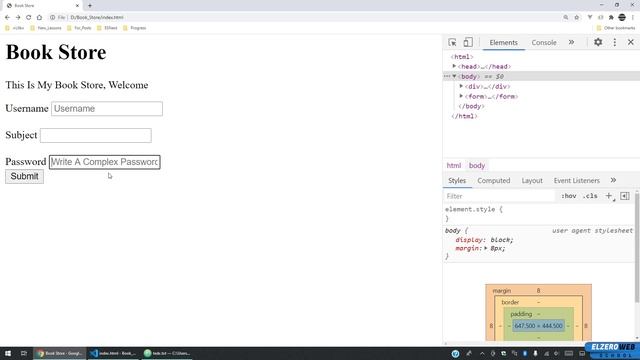This screenshot has width=640, height=360.
Task: Select the <html> opening tag line
Action: [462, 57]
